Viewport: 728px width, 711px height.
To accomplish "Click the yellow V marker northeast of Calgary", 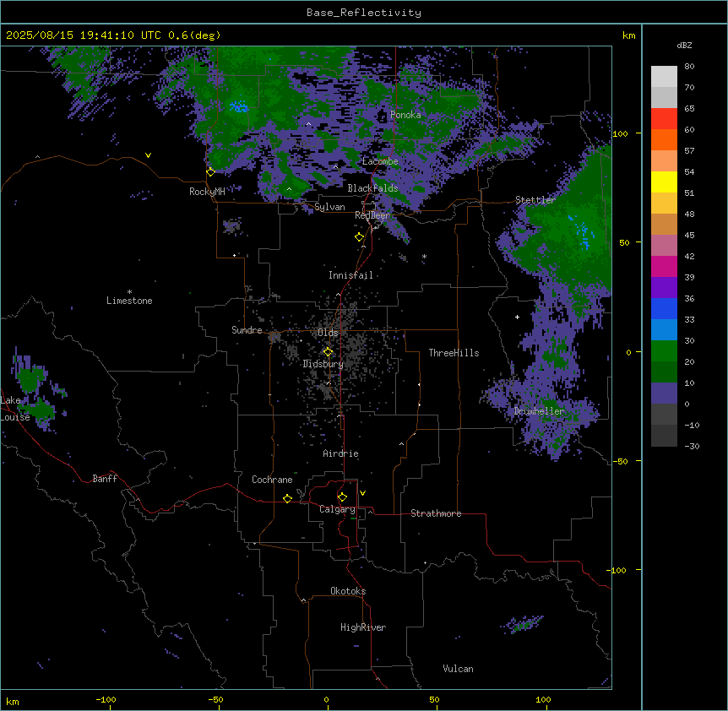I will [x=362, y=493].
